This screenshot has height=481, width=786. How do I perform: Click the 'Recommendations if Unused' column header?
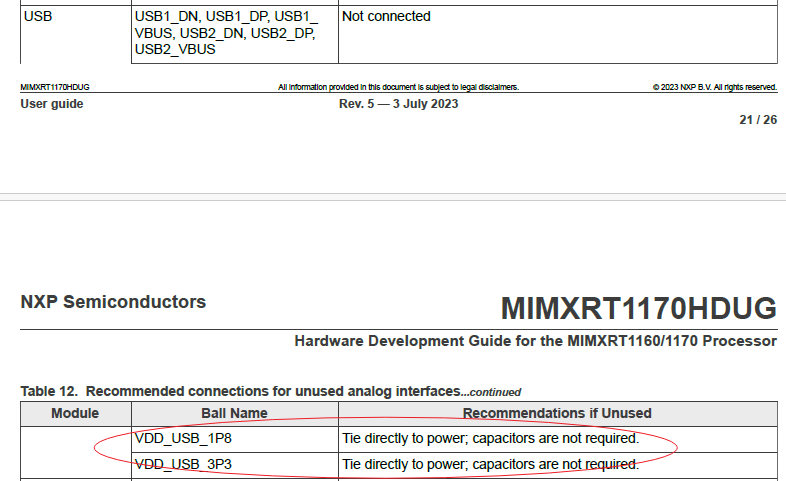point(557,413)
